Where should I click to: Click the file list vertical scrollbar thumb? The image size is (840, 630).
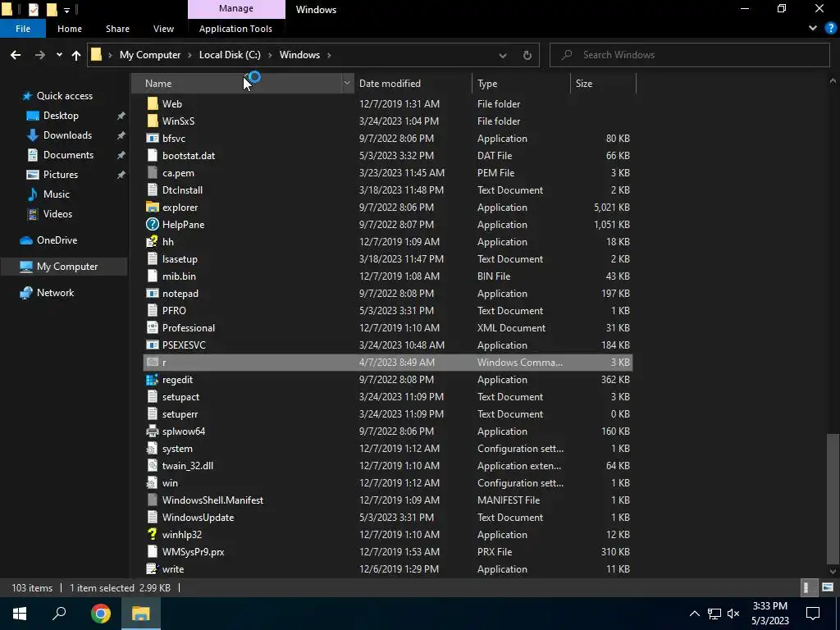point(833,499)
